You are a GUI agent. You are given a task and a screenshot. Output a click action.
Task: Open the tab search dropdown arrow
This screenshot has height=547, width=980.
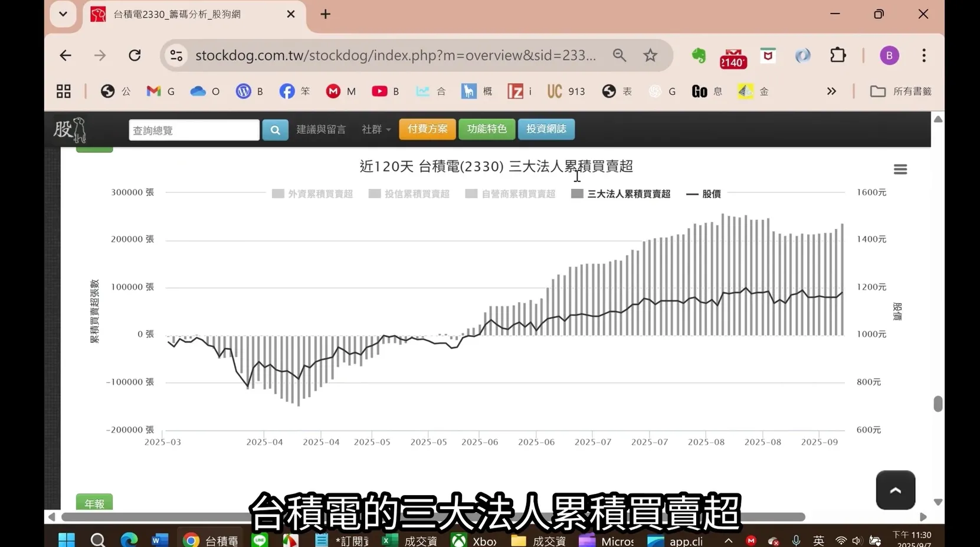point(63,14)
